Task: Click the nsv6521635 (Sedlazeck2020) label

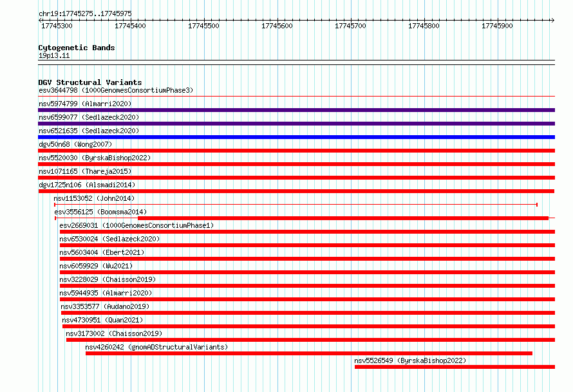Action: tap(89, 131)
